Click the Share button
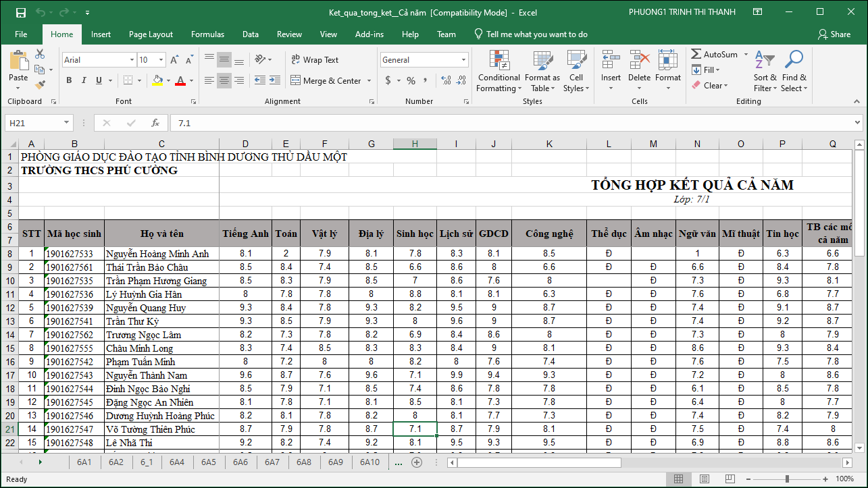Viewport: 868px width, 488px height. (x=834, y=34)
